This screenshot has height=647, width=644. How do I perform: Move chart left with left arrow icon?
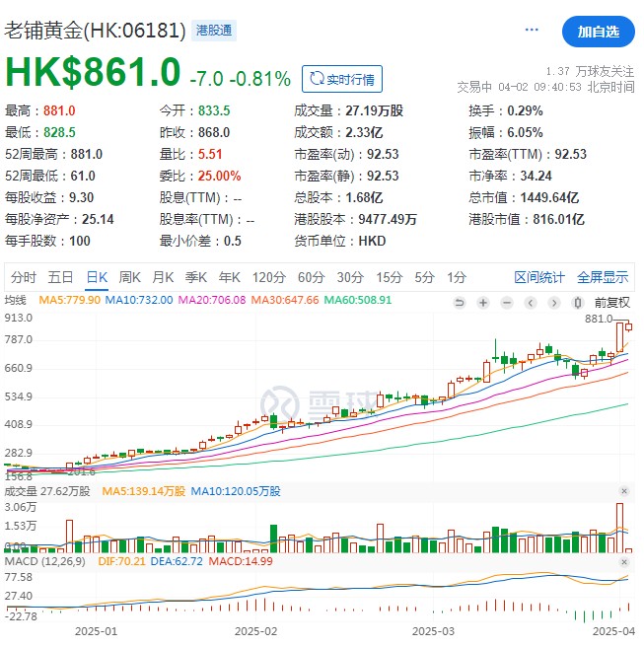(x=531, y=303)
